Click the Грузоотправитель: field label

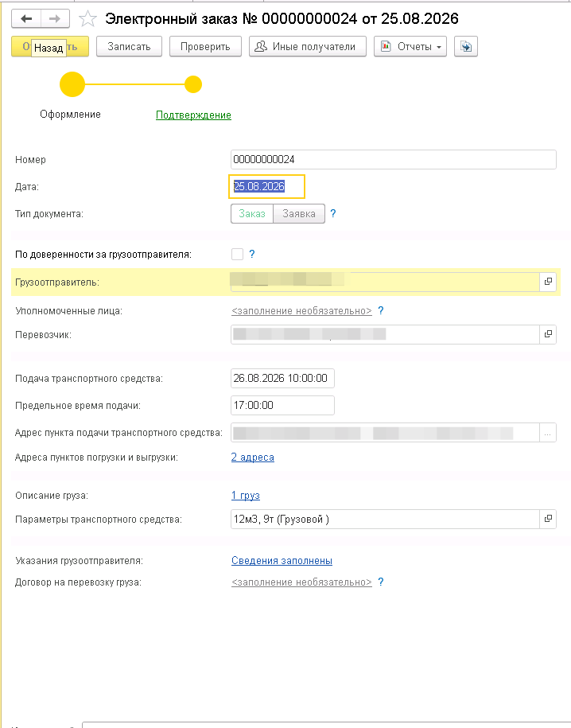coord(57,282)
